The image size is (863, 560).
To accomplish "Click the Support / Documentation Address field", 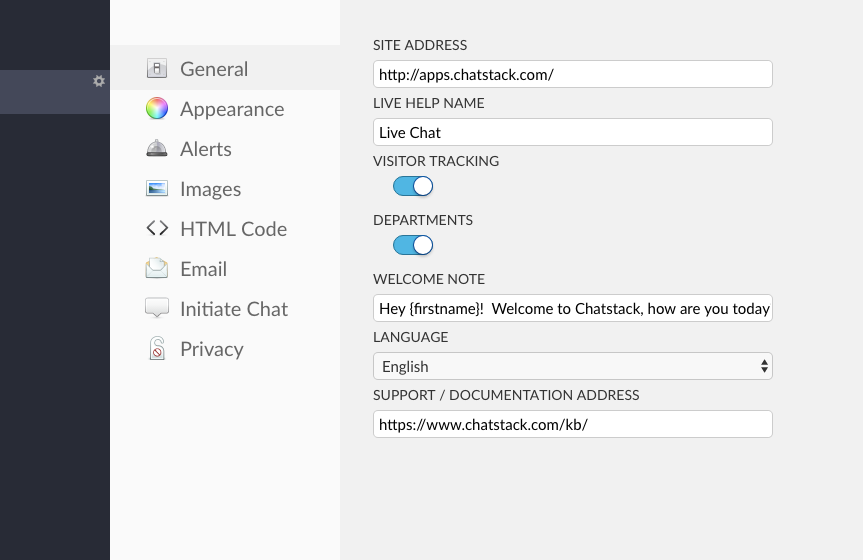I will [x=573, y=424].
